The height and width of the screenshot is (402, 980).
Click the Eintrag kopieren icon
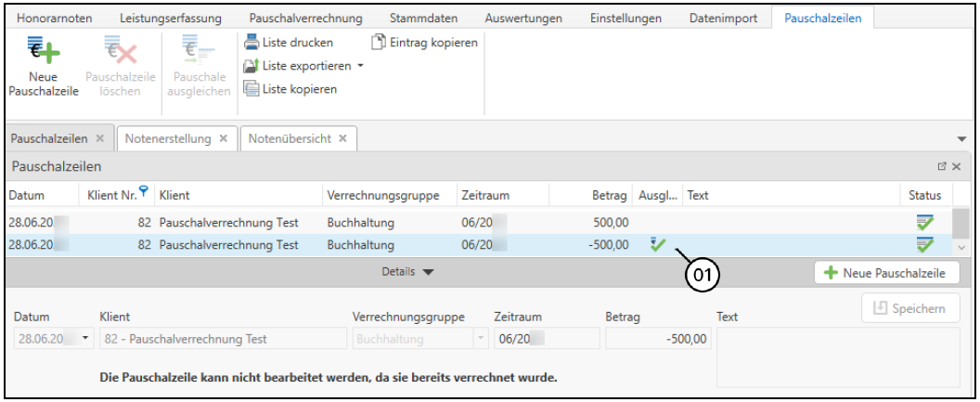(x=379, y=43)
